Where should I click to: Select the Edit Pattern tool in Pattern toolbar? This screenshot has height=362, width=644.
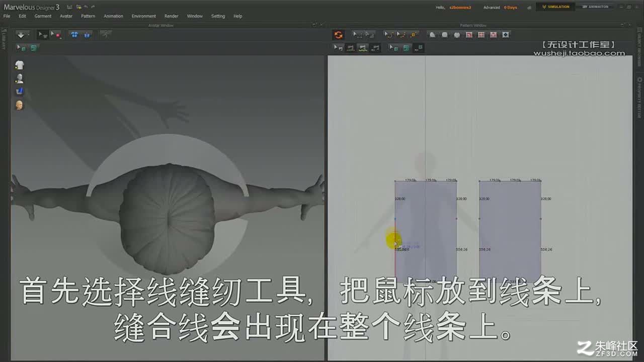coord(370,35)
